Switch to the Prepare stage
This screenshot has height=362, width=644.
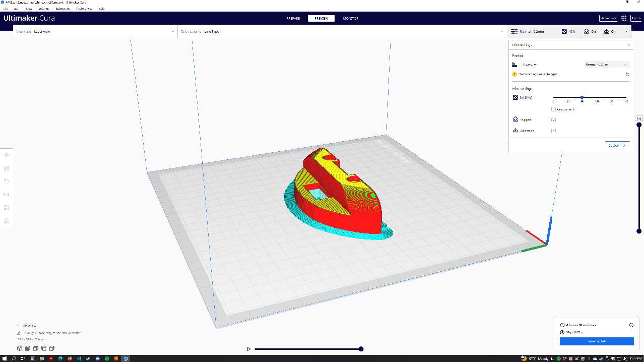293,19
